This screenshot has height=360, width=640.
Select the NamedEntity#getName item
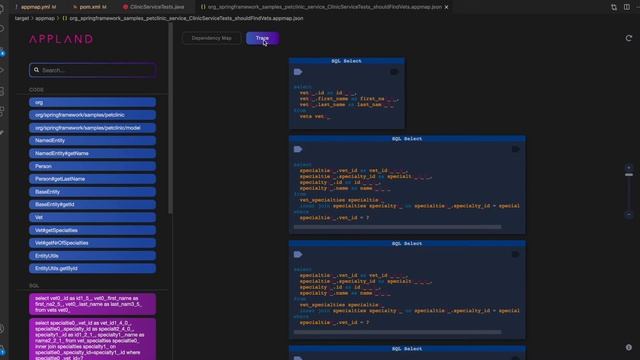92,153
